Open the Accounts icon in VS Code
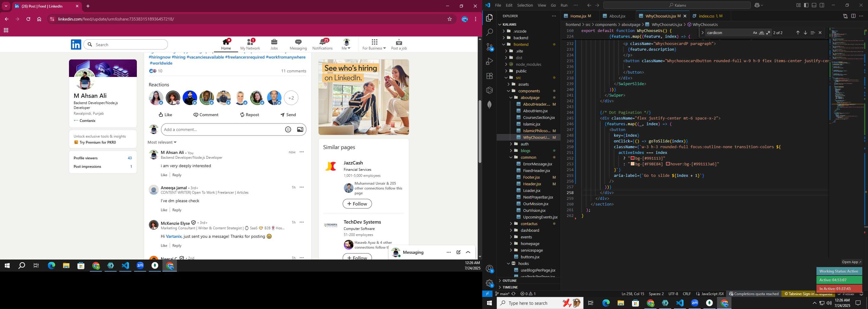This screenshot has width=868, height=309. click(x=489, y=269)
